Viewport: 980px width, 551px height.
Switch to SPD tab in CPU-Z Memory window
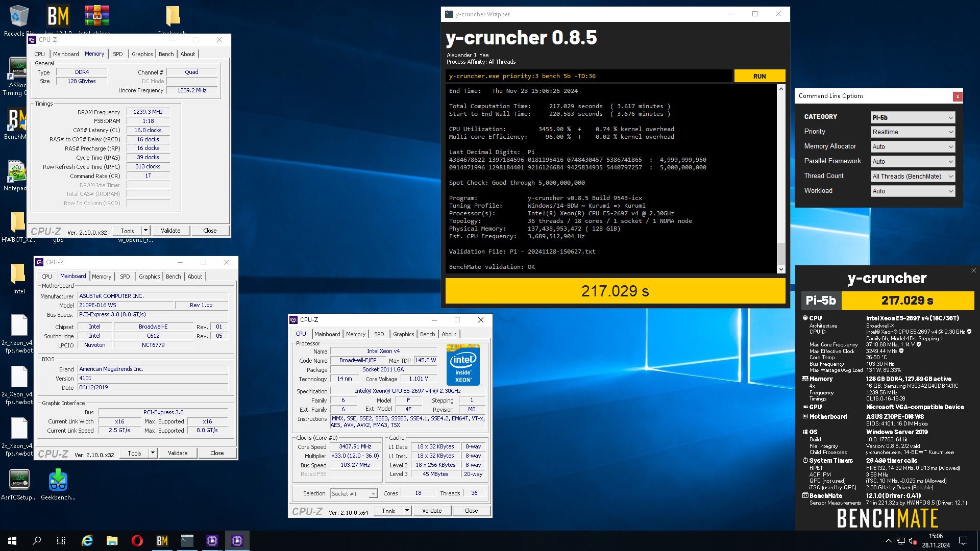tap(118, 54)
